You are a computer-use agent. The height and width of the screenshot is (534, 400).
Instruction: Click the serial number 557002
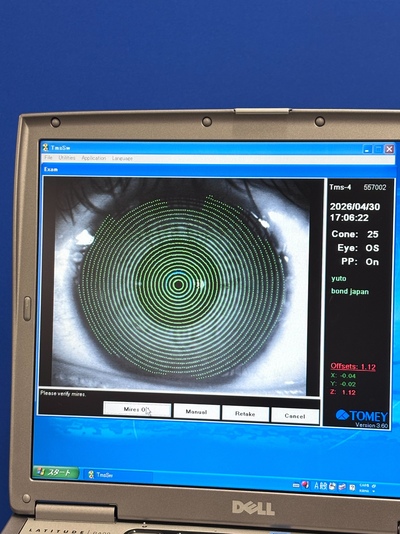375,188
